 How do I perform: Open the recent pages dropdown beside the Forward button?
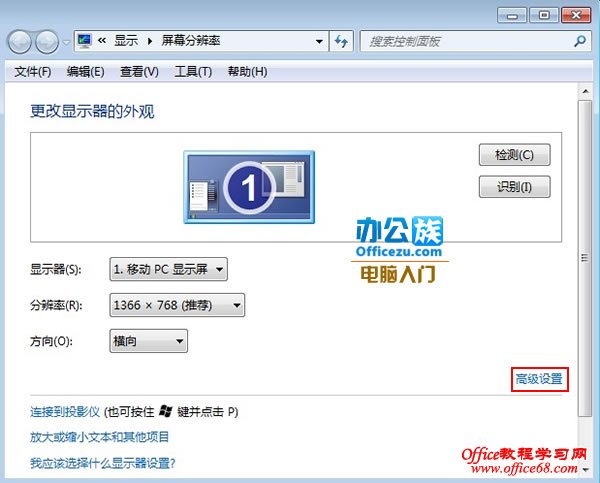tap(66, 42)
